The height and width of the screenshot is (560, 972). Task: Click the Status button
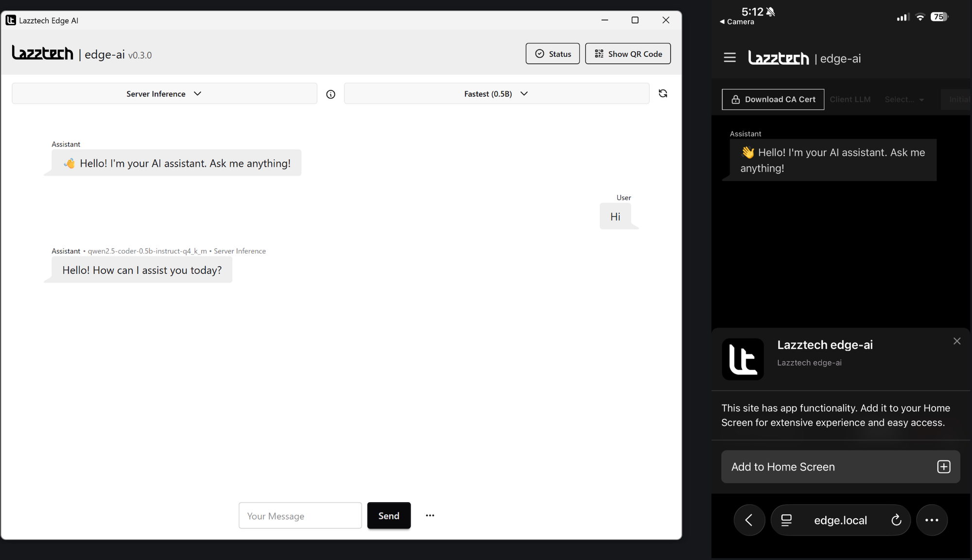point(552,54)
